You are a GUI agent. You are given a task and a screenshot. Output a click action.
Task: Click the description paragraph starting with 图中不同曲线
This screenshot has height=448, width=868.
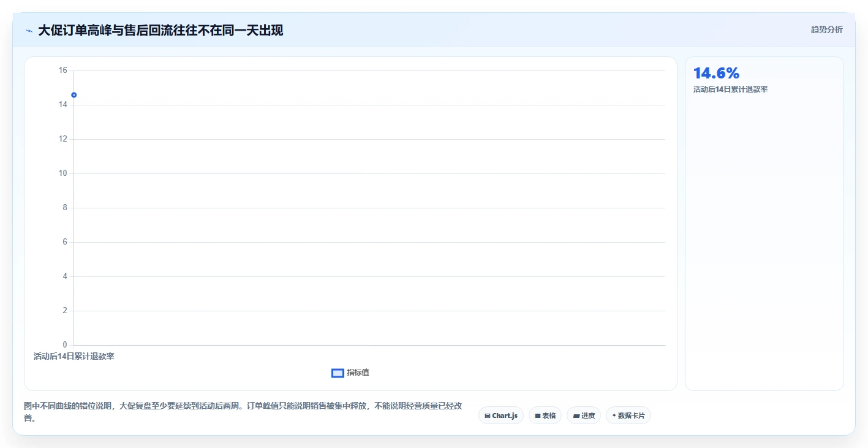(x=243, y=412)
